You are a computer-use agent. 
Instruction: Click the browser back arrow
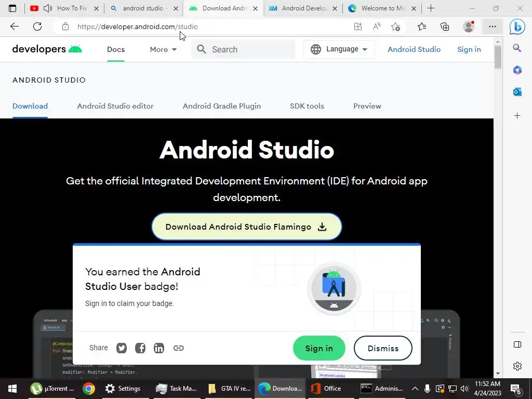click(14, 26)
